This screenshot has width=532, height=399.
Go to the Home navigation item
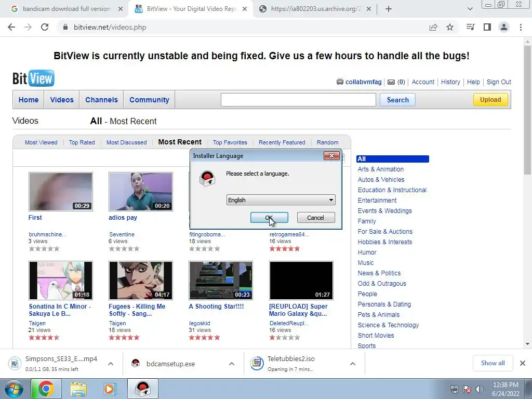[29, 100]
